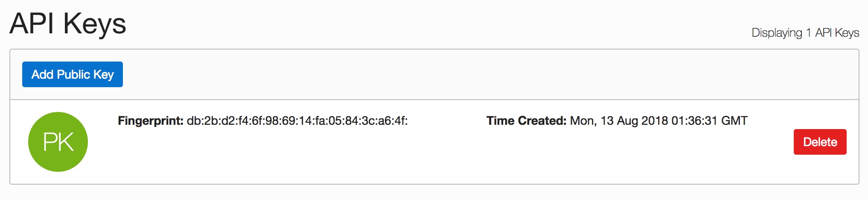Click the word Keys in the heading
The width and height of the screenshot is (868, 200).
tap(95, 24)
